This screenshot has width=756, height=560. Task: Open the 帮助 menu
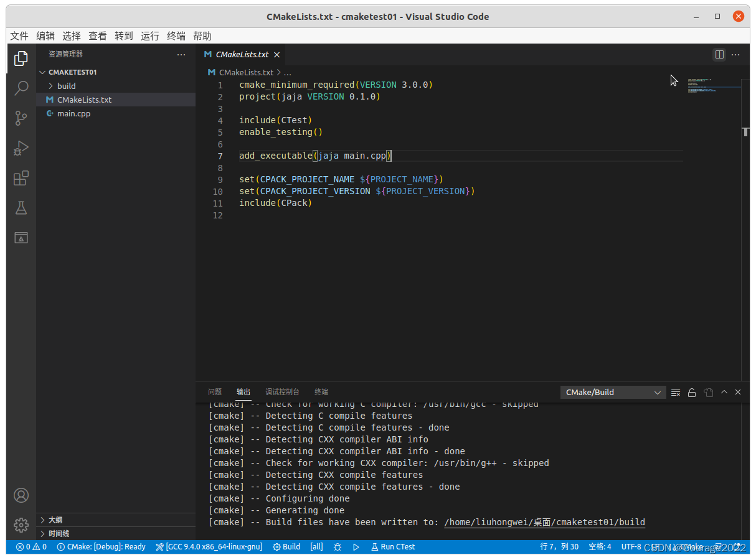point(202,36)
